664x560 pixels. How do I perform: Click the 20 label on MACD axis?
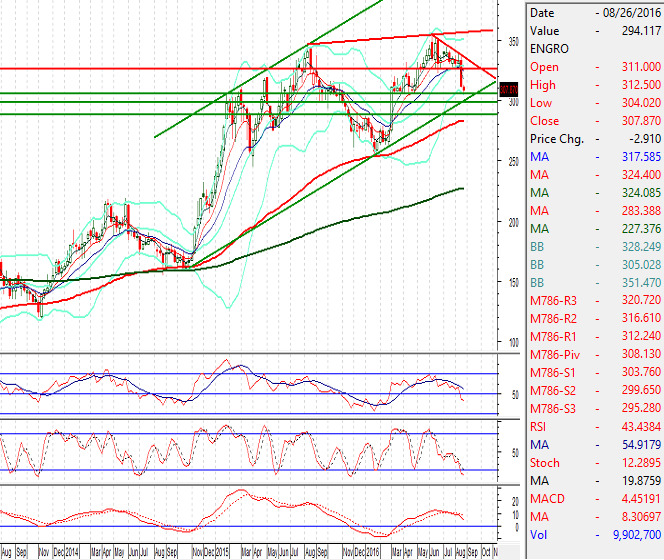coord(515,502)
